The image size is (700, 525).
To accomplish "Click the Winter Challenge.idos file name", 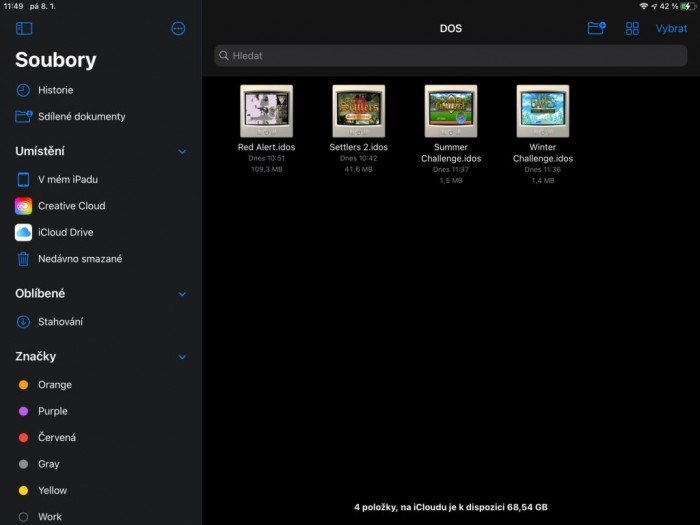I will pos(543,153).
